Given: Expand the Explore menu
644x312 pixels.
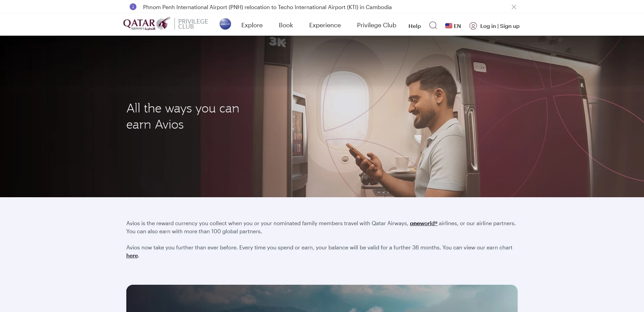Looking at the screenshot, I should [x=252, y=25].
